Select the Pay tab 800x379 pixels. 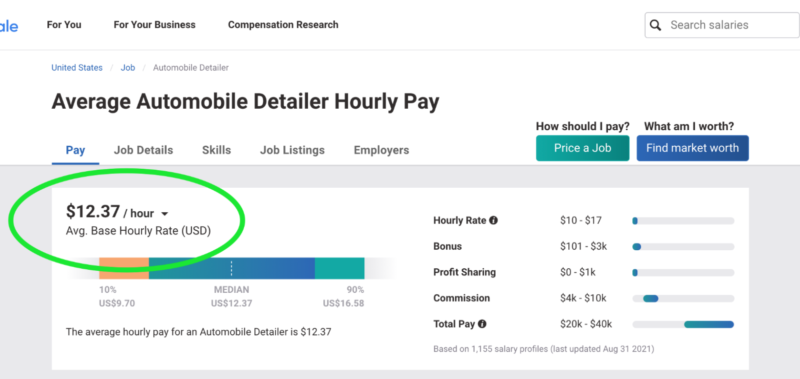(x=76, y=150)
